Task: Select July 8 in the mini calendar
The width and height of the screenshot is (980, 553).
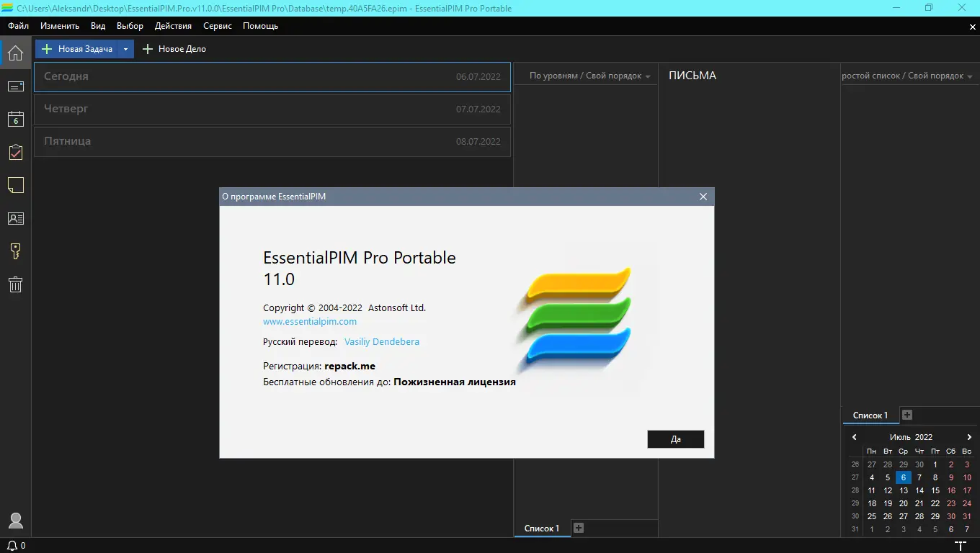Action: coord(935,477)
